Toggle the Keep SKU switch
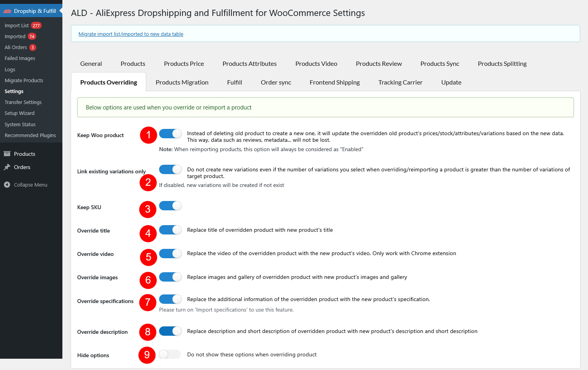 tap(170, 206)
